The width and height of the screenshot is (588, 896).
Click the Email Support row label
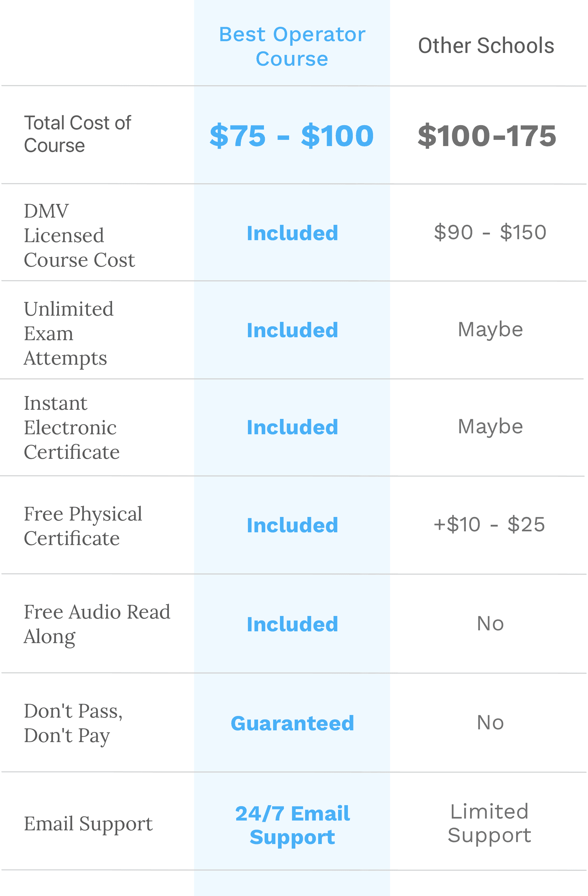pyautogui.click(x=88, y=823)
